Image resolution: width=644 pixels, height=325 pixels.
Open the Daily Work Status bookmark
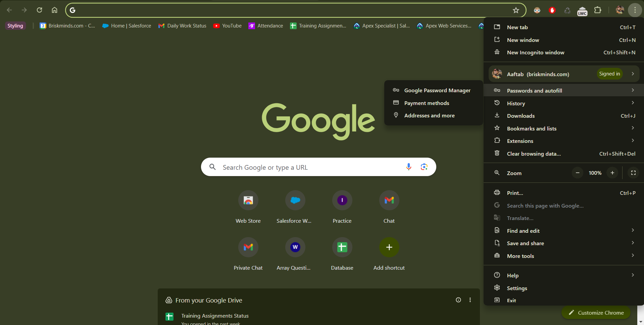(x=183, y=26)
